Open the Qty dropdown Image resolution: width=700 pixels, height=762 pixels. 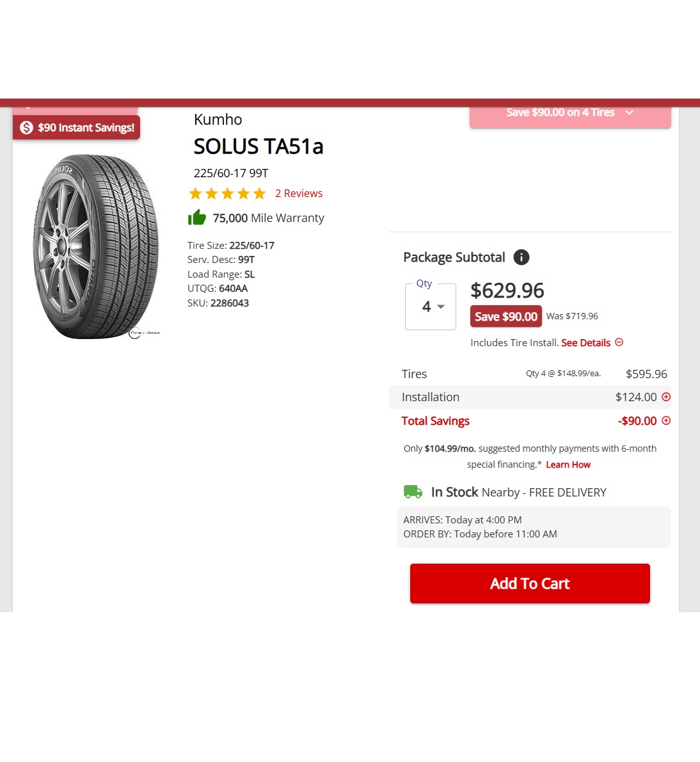pyautogui.click(x=431, y=306)
